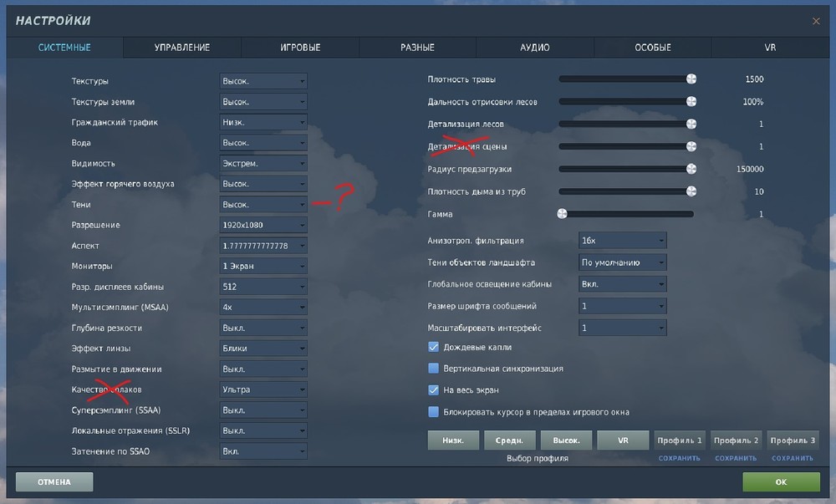Open the Эффект горячего воздуха dropdown
Viewport: 836px width, 504px height.
(263, 184)
